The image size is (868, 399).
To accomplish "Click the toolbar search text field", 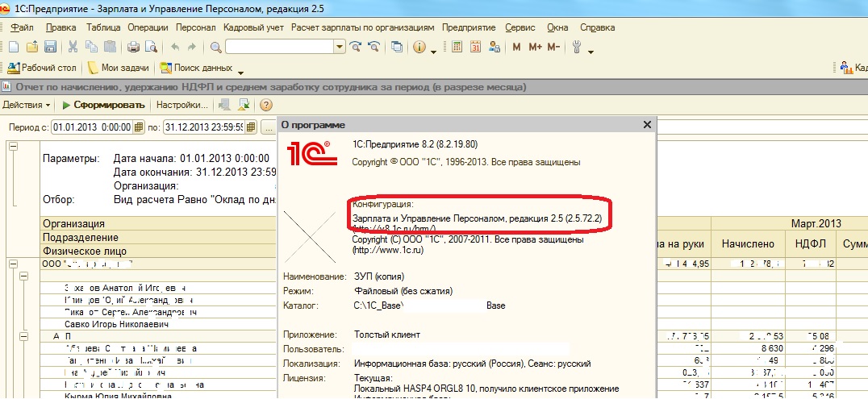I will click(280, 47).
